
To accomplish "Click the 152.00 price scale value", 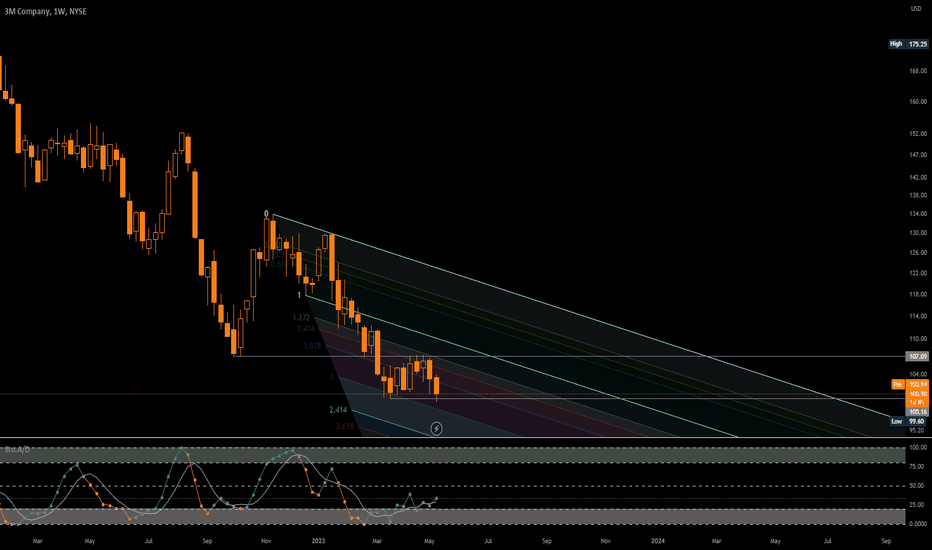I will [x=918, y=134].
